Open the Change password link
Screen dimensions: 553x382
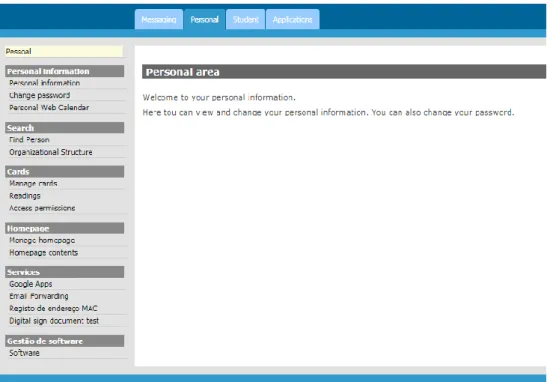tap(40, 95)
